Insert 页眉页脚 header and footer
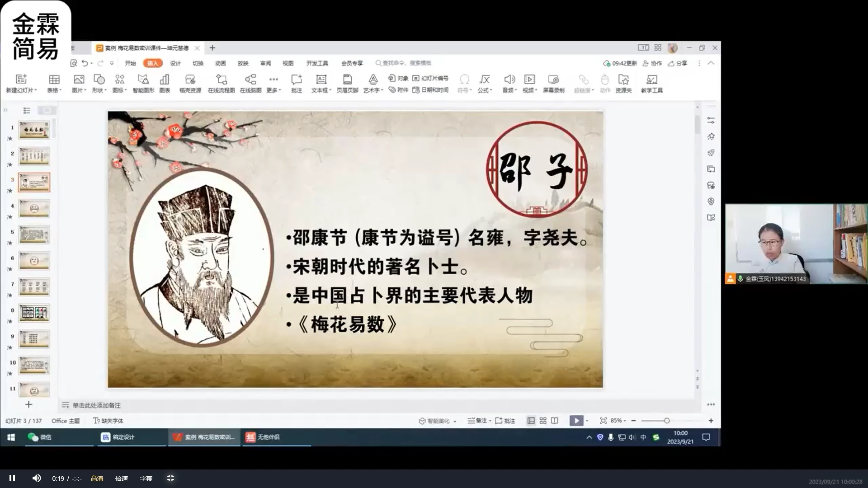The width and height of the screenshot is (868, 488). coord(347,80)
